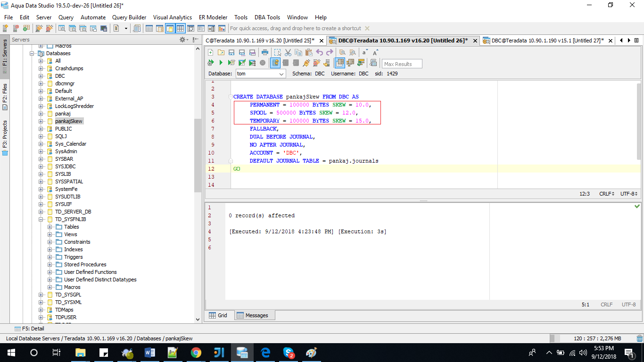644x362 pixels.
Task: Expand the Tables folder under TD_SYSFNLIB
Action: pos(50,227)
